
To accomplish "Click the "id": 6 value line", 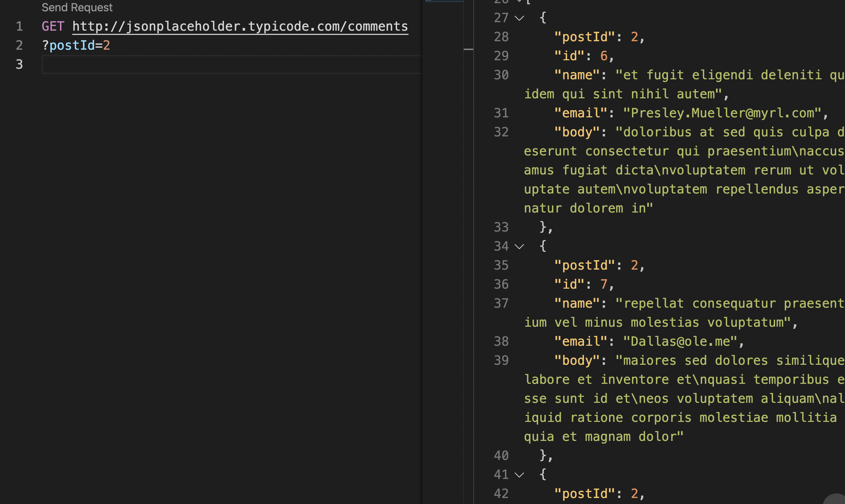I will pyautogui.click(x=584, y=56).
